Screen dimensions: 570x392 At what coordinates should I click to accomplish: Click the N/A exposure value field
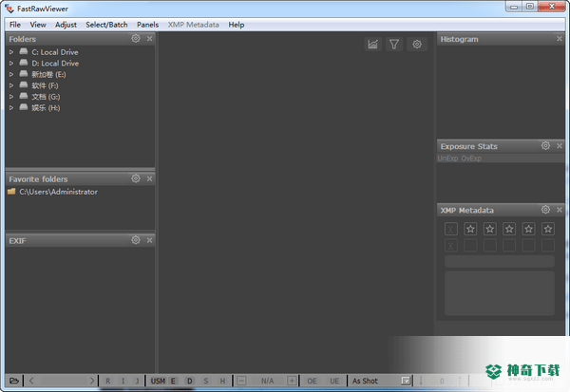coord(267,381)
